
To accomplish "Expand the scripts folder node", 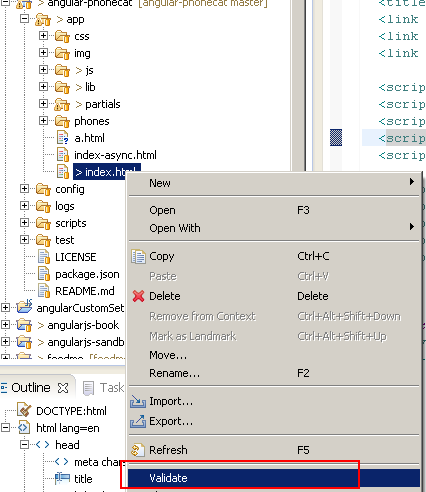I will pyautogui.click(x=24, y=222).
